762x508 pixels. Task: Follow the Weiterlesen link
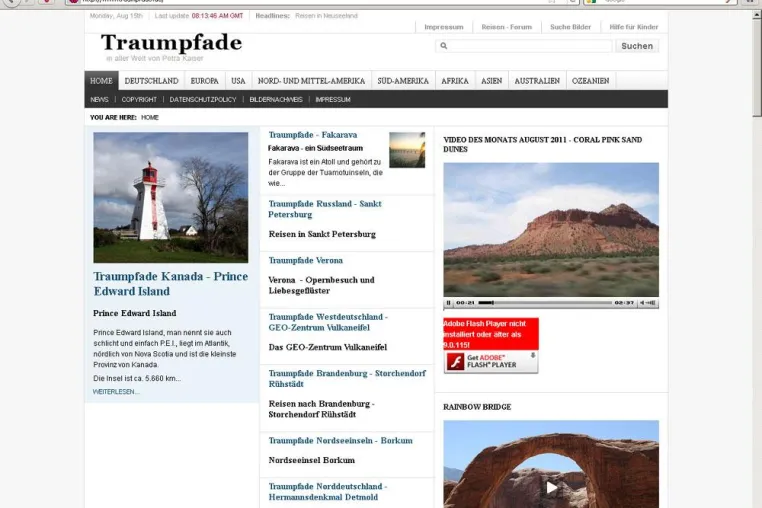(116, 392)
